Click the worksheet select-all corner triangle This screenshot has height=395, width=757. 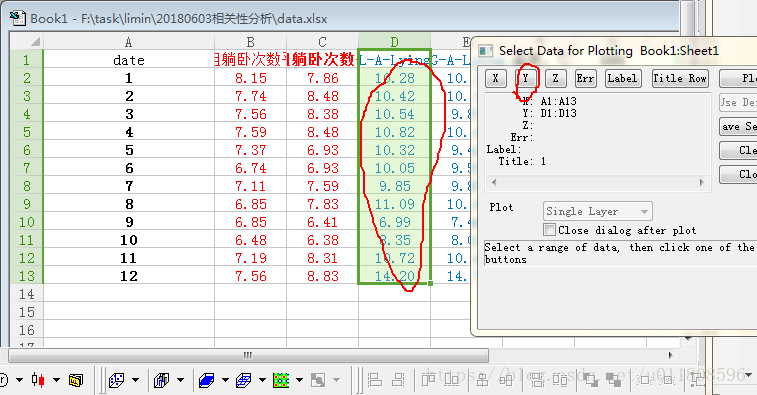[x=35, y=42]
